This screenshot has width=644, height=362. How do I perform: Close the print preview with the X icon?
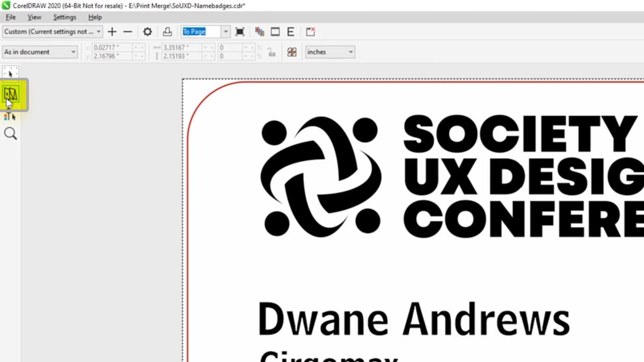(310, 31)
